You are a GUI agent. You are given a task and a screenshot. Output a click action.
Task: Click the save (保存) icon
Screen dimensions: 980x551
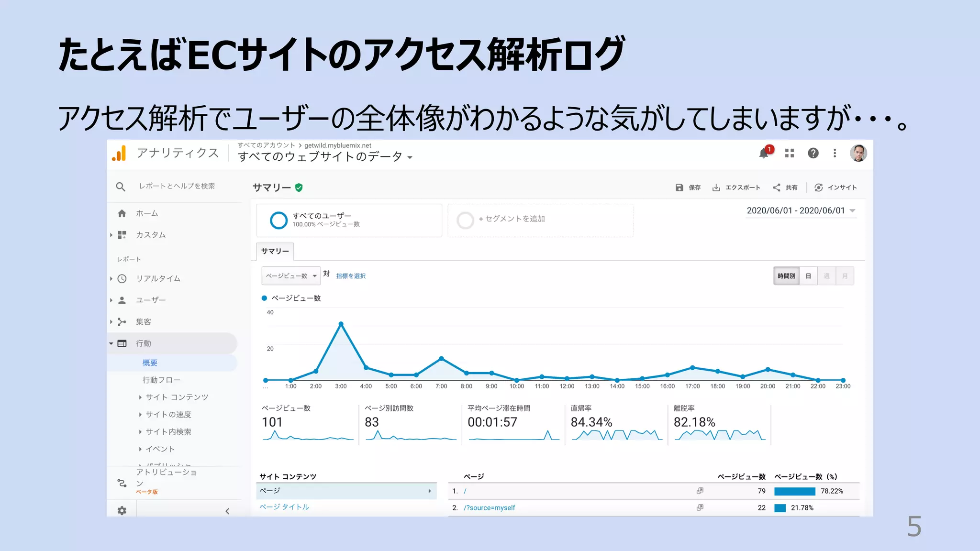(x=679, y=187)
